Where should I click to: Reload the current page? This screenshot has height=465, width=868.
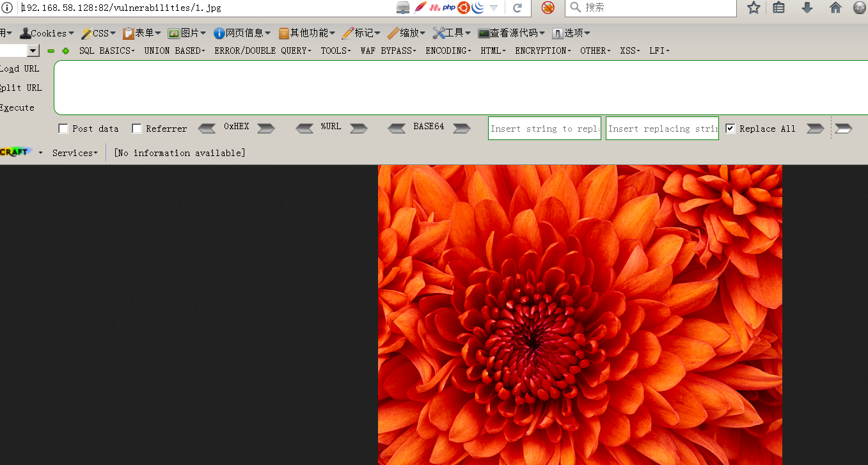[x=517, y=8]
